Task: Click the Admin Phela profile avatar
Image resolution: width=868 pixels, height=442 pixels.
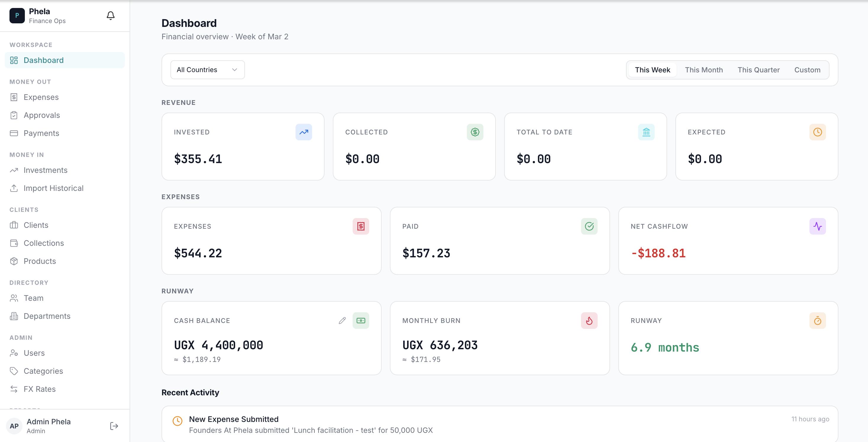Action: click(x=14, y=426)
